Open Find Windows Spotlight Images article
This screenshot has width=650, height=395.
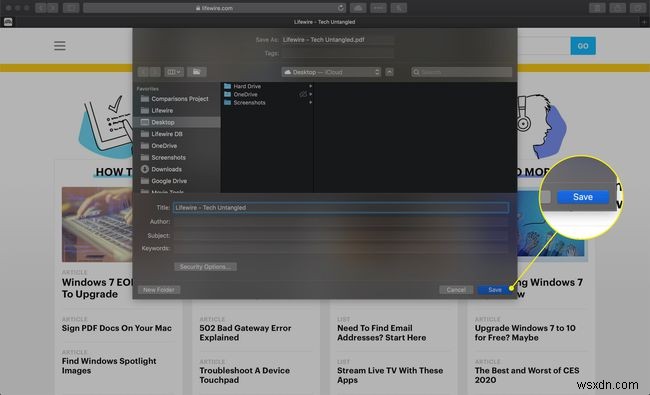[x=109, y=366]
